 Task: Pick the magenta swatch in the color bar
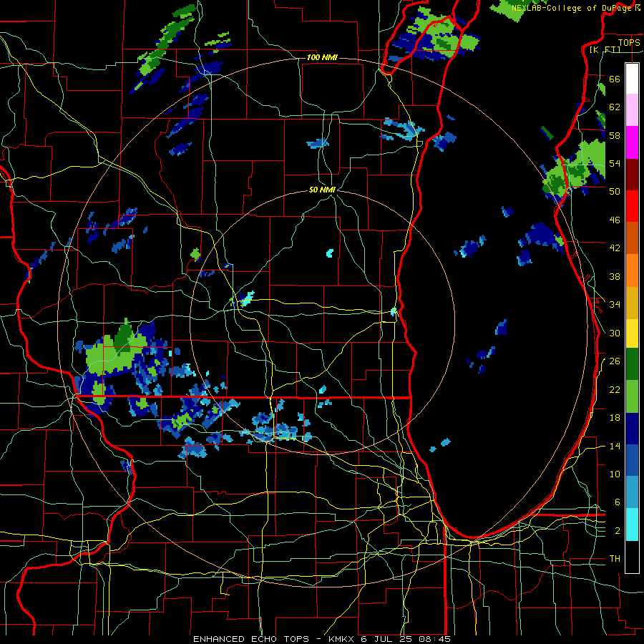point(632,142)
